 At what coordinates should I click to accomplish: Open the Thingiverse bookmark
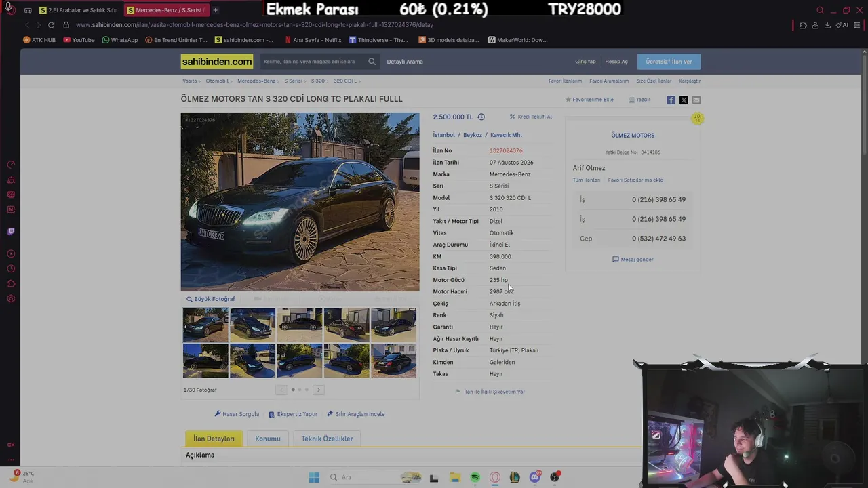pos(378,40)
